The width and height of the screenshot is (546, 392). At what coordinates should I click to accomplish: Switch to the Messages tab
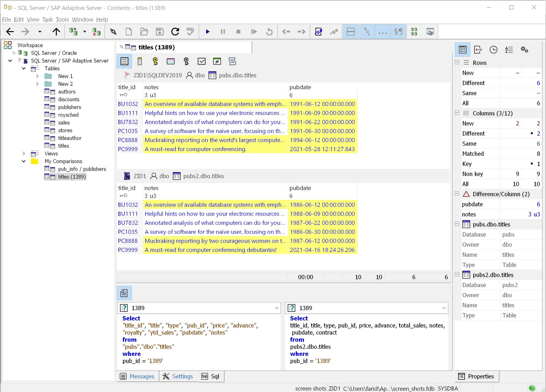click(138, 376)
